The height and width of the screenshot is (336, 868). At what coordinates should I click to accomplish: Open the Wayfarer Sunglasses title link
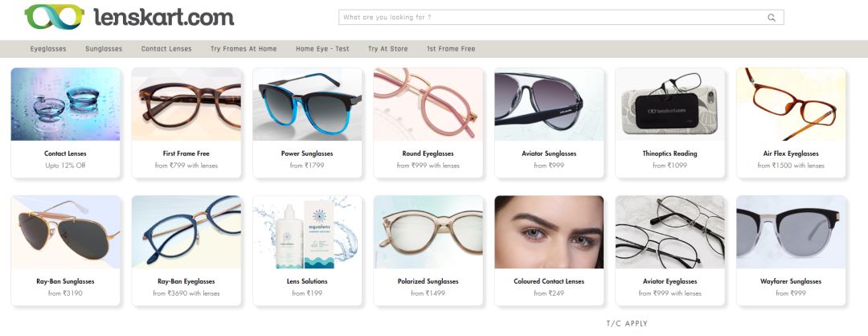point(791,281)
